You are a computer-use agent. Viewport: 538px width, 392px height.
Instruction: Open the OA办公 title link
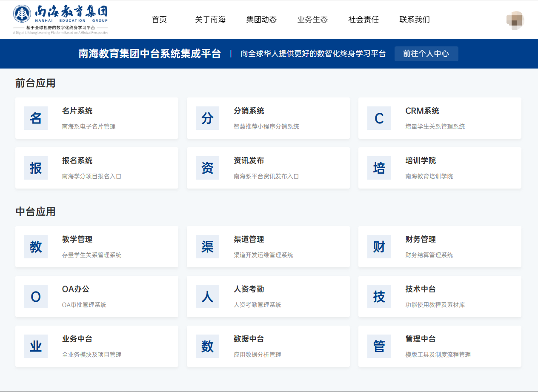(76, 289)
